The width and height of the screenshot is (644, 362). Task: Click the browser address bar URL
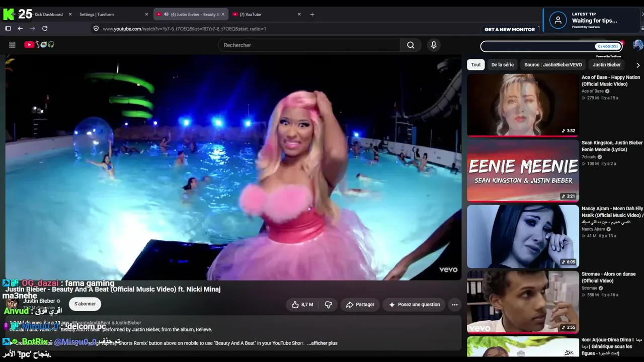coord(184,29)
